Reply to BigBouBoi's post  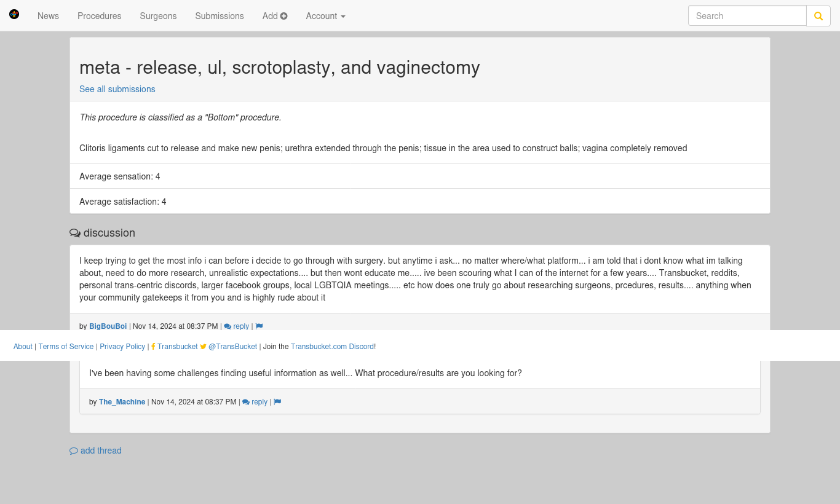click(x=237, y=326)
